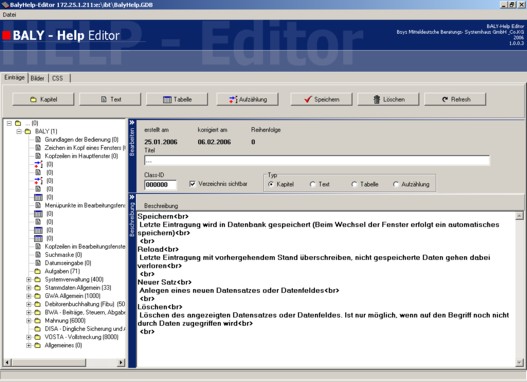527x382 pixels.
Task: Click the VOSTA - Vollstreckung folder icon
Action: [x=38, y=337]
